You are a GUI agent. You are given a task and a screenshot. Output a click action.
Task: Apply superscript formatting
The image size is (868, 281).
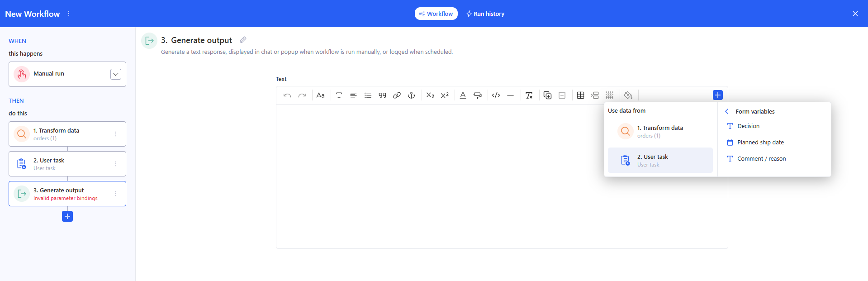click(x=445, y=95)
